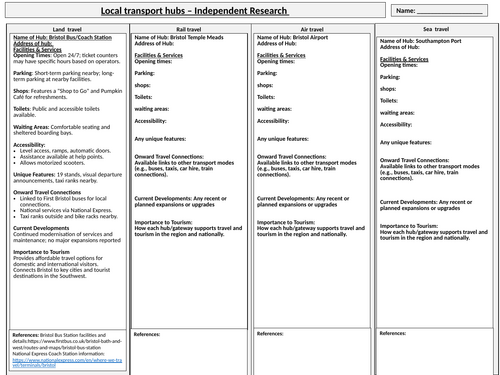Click 'Parking: Short-term parking nearby' text
Viewport: 500px width, 375px height.
coord(63,76)
